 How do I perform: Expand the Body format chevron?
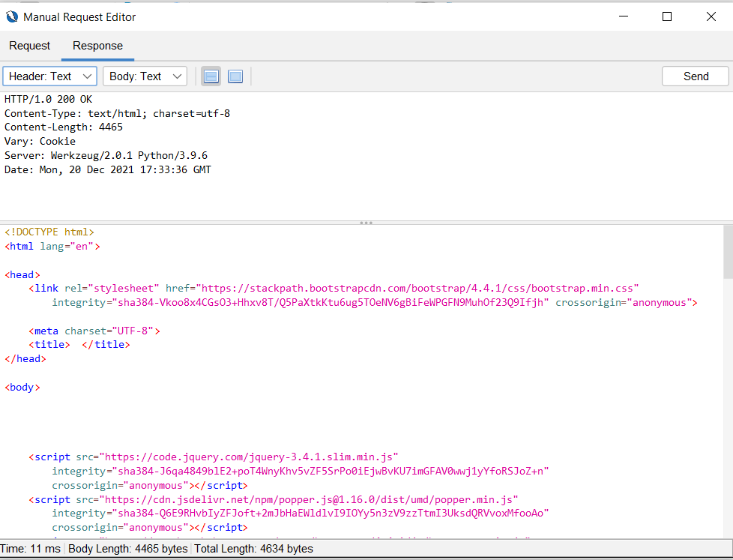[x=177, y=76]
